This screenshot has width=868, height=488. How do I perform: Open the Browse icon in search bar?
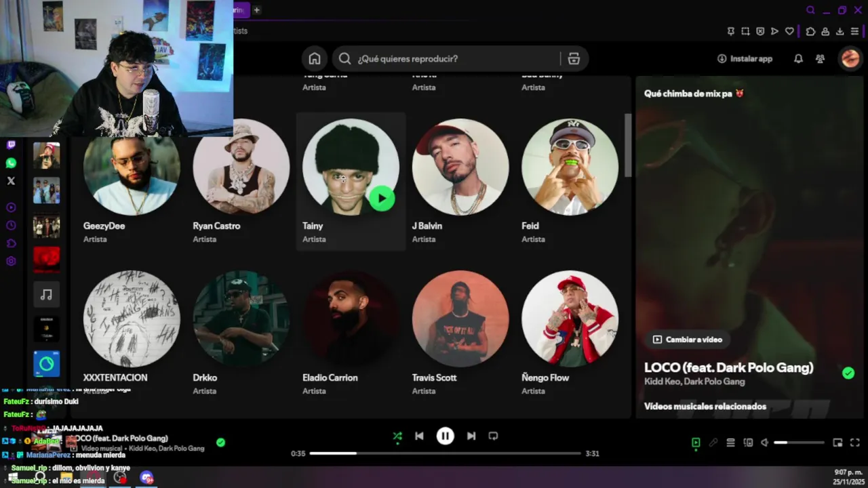pyautogui.click(x=574, y=59)
